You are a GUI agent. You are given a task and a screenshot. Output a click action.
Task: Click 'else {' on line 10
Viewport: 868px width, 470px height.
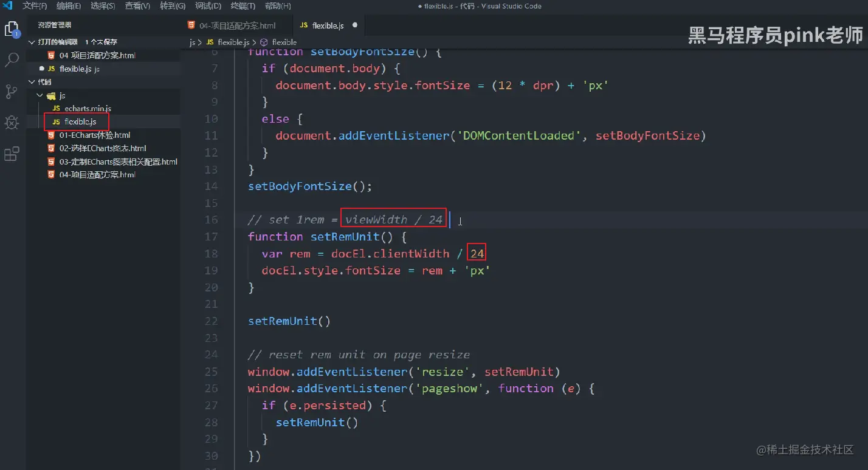click(x=283, y=118)
